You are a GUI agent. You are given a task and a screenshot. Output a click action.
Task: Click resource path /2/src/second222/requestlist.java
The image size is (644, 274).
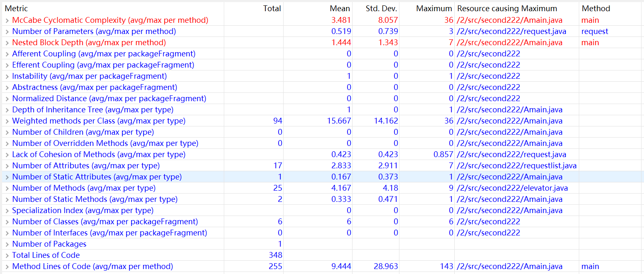tap(517, 165)
